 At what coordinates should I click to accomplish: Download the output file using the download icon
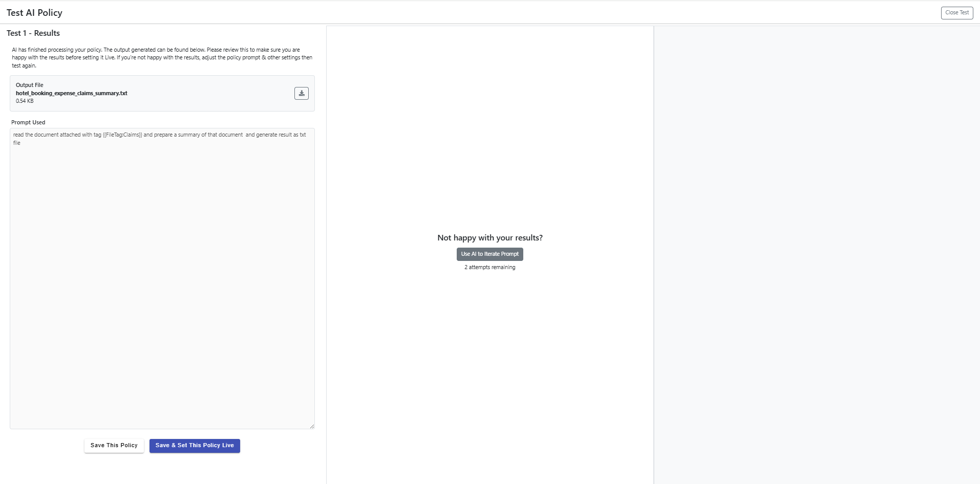301,93
